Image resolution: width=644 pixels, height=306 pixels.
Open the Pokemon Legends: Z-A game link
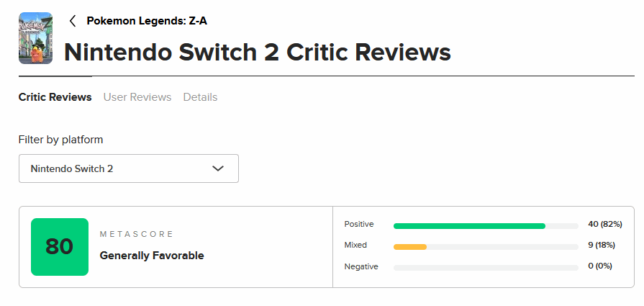[147, 21]
